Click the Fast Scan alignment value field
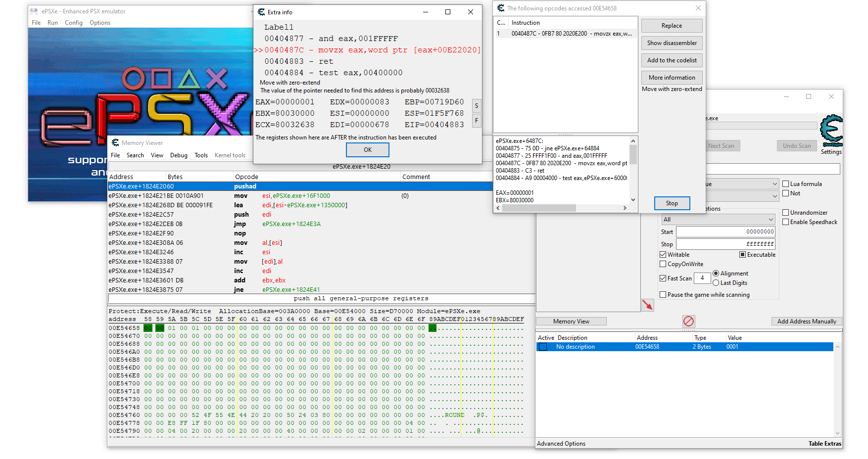This screenshot has width=868, height=459. point(702,278)
